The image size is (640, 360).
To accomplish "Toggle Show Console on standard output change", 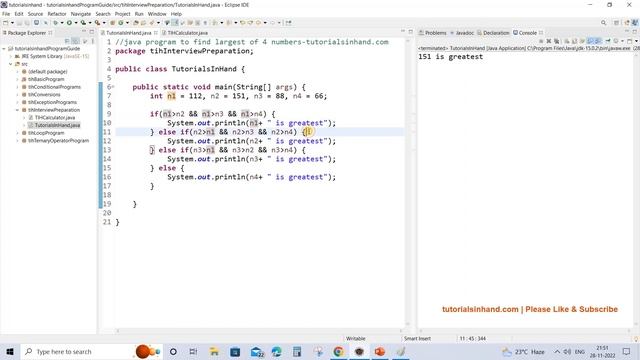I will (x=590, y=41).
